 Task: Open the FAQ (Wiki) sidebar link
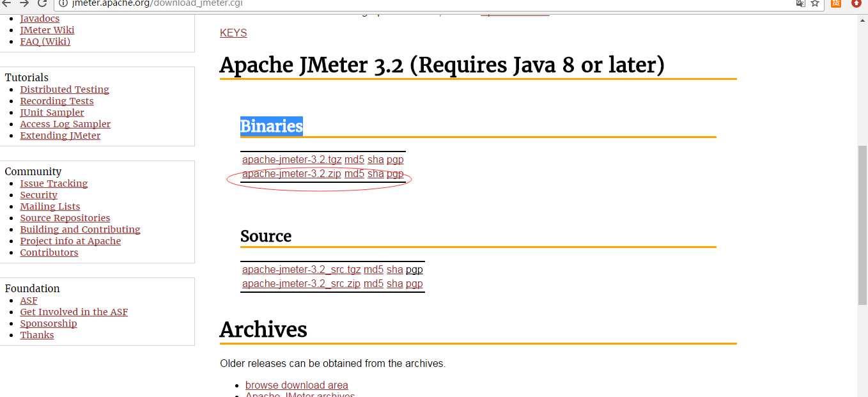point(45,42)
